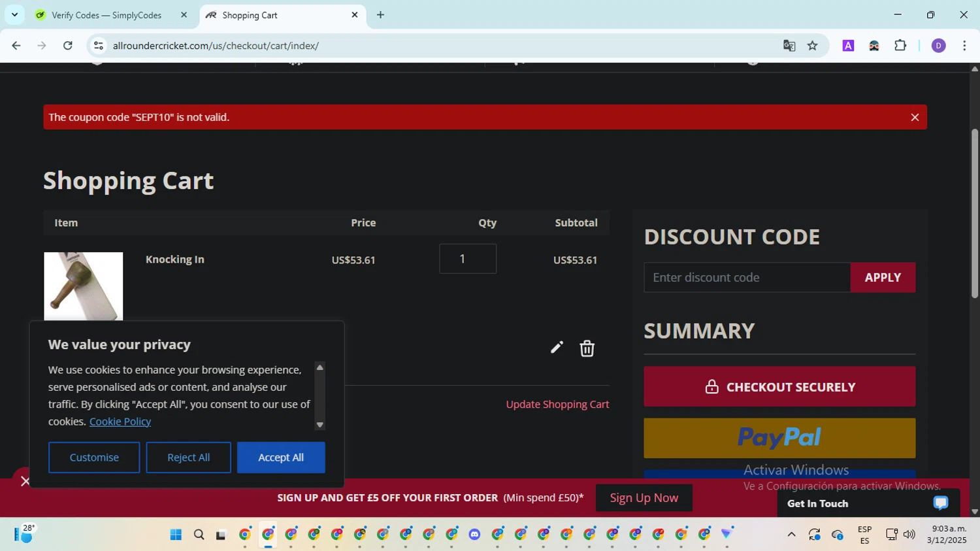Open the Knocking In product thumbnail
This screenshot has height=551, width=980.
(83, 286)
